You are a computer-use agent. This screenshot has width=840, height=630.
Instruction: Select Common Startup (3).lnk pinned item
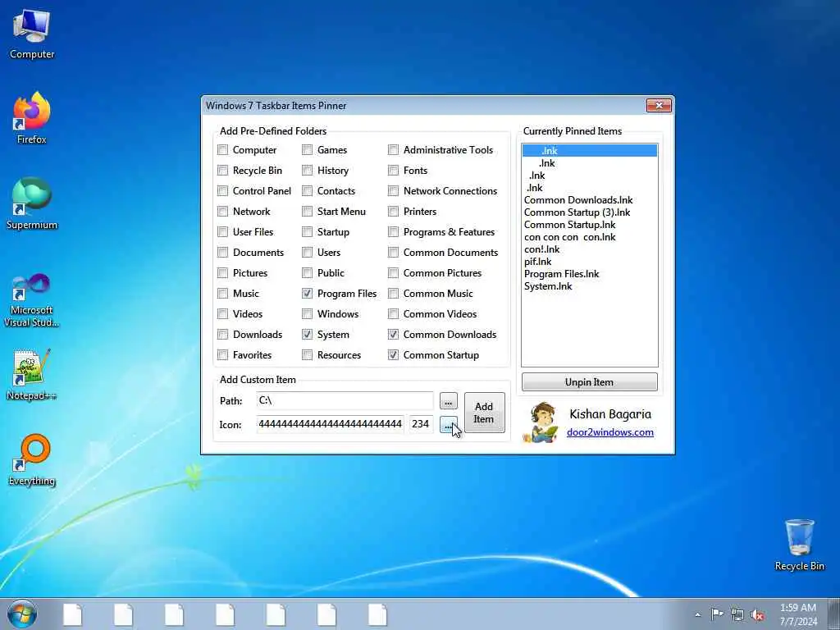click(x=589, y=212)
